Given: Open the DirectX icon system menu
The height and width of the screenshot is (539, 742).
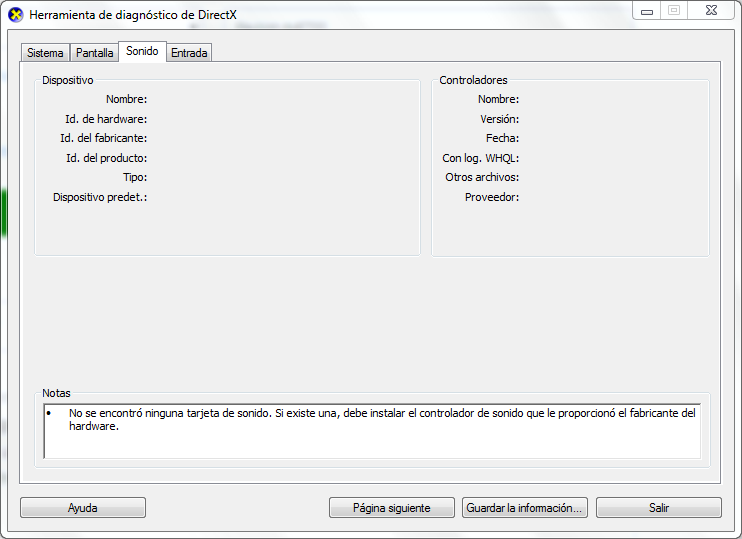Looking at the screenshot, I should pyautogui.click(x=16, y=15).
